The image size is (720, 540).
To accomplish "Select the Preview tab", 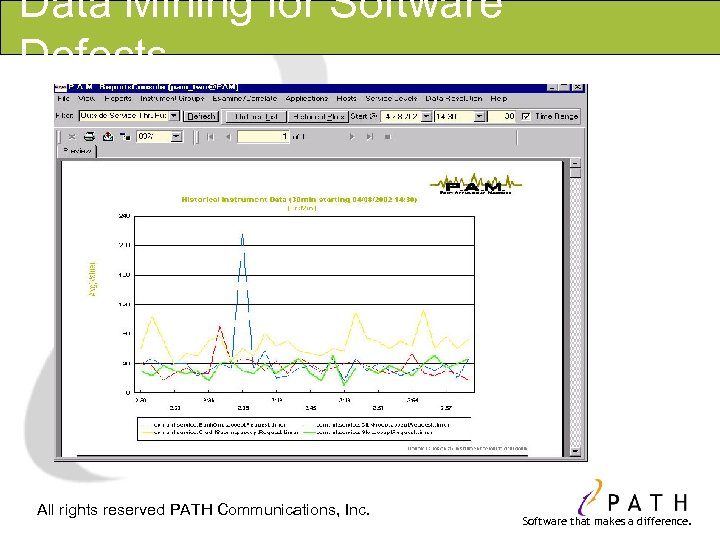I will click(77, 151).
